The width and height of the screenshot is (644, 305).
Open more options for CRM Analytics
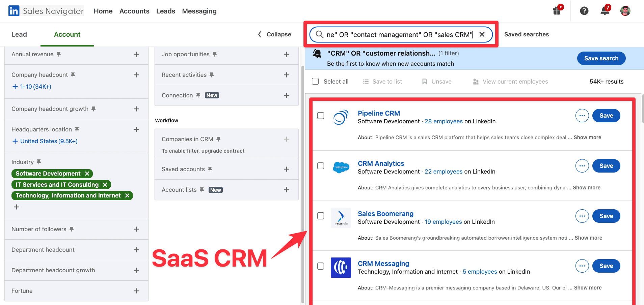tap(582, 166)
